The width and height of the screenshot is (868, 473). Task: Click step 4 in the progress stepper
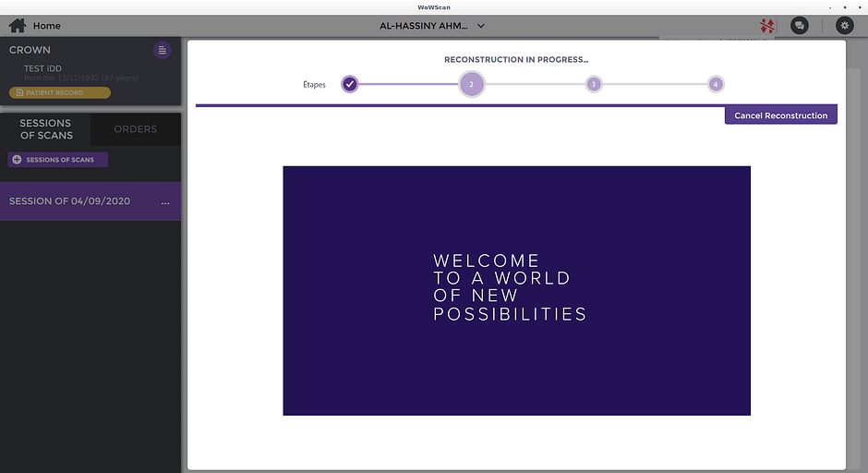[x=715, y=85]
